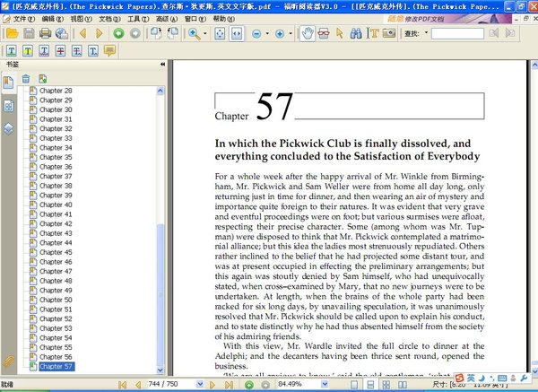Screen dimensions: 538x392
Task: Collapse the 书签 bookmarks panel
Action: [162, 65]
